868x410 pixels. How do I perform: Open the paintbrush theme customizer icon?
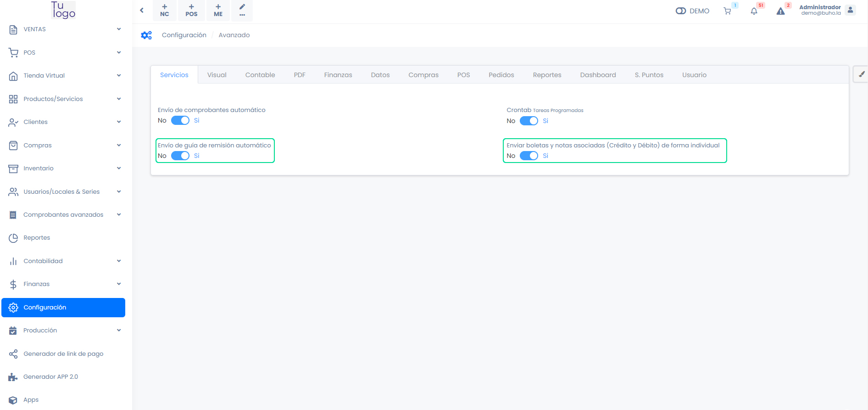(861, 74)
